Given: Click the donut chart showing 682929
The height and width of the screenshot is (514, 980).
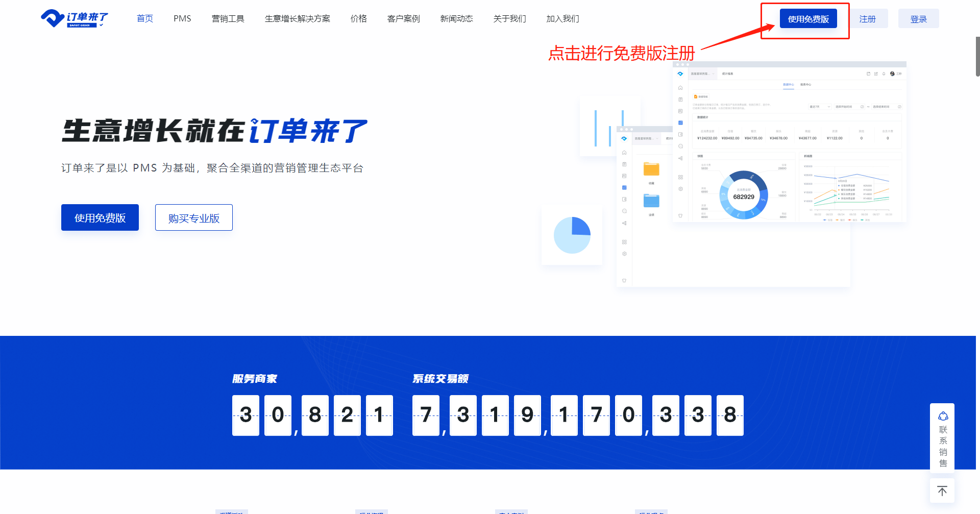Looking at the screenshot, I should 744,195.
